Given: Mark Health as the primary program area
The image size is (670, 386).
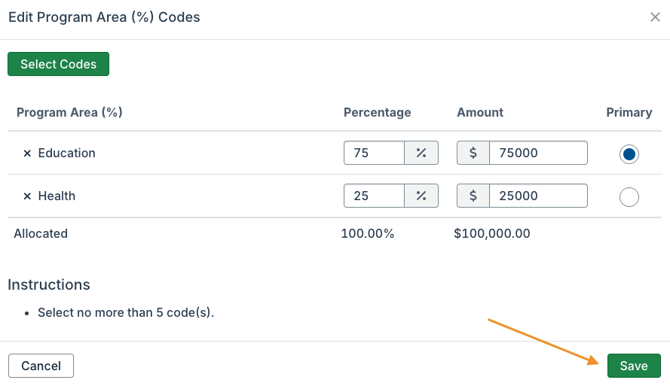Looking at the screenshot, I should (x=629, y=197).
